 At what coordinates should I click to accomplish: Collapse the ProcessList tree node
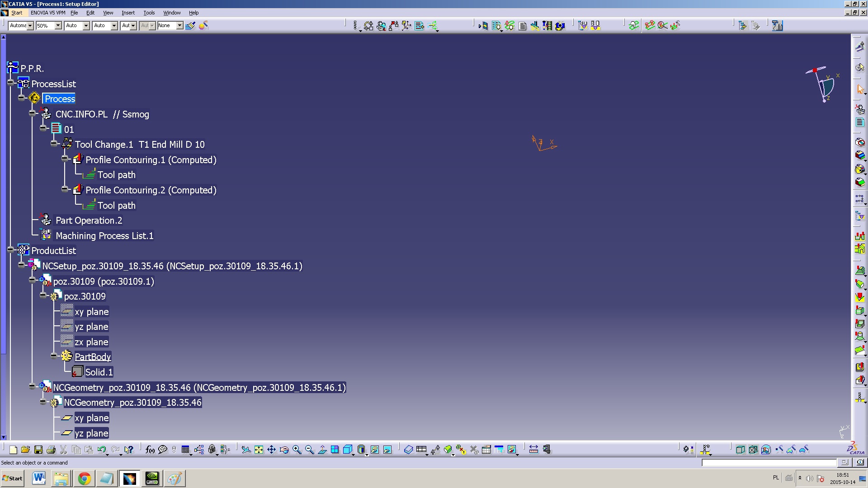pyautogui.click(x=11, y=83)
